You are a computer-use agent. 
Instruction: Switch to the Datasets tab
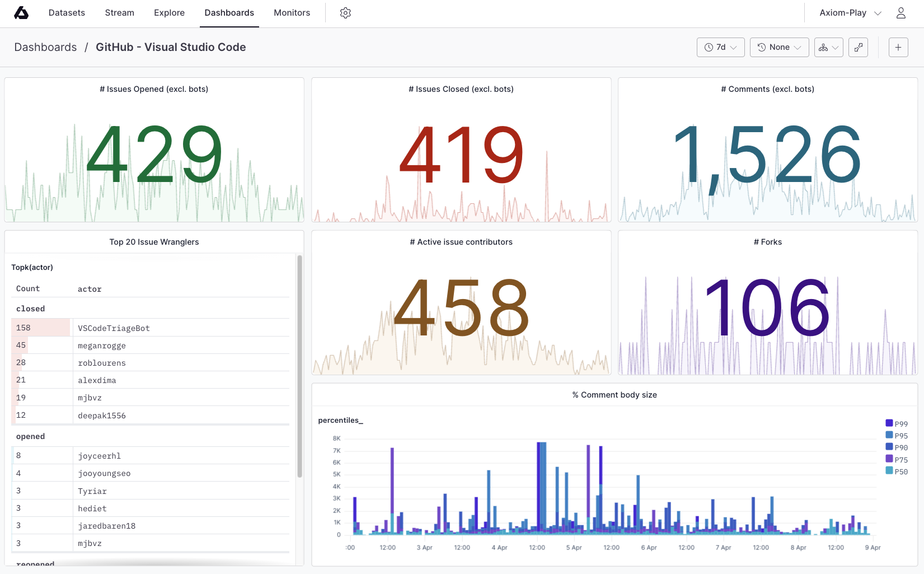67,13
